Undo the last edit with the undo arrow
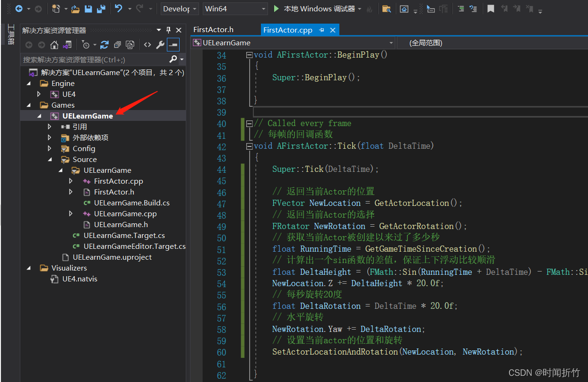The width and height of the screenshot is (588, 382). [119, 8]
